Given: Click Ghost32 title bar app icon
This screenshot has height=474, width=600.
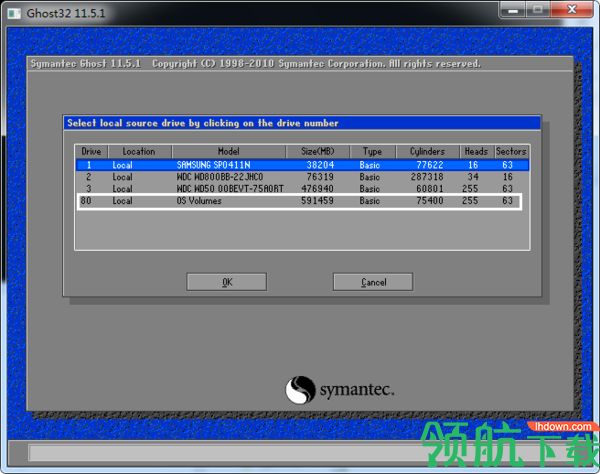Looking at the screenshot, I should pyautogui.click(x=14, y=13).
